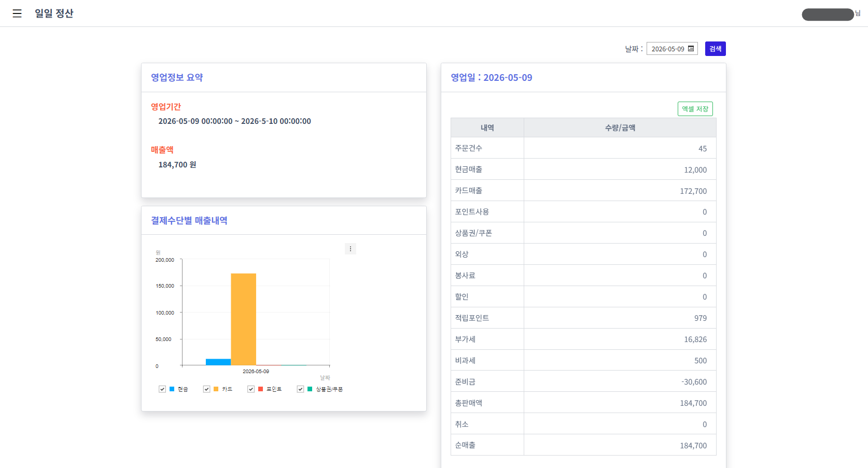Click the reserve value -30,600
868x468 pixels.
pyautogui.click(x=694, y=382)
